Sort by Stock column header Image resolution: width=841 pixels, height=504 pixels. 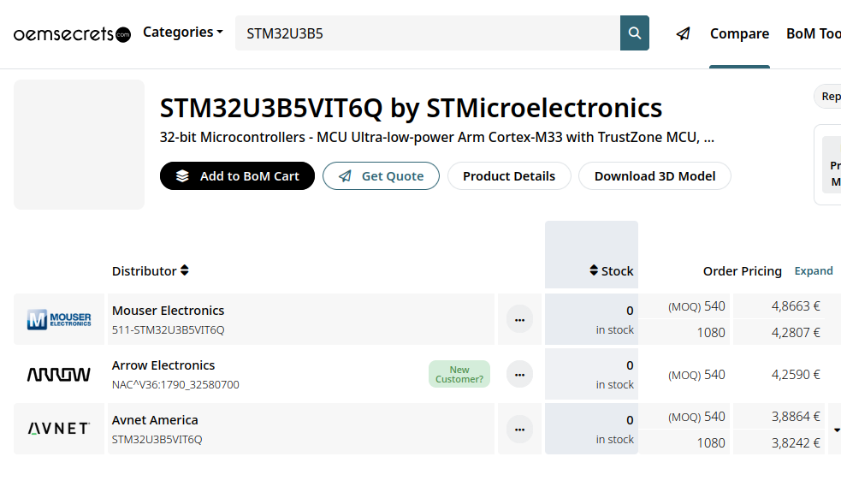coord(612,270)
